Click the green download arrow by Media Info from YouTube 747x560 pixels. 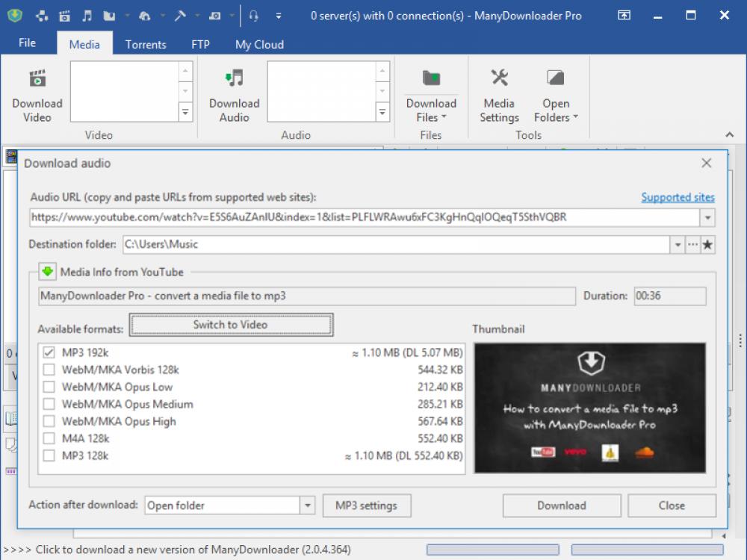pos(46,271)
